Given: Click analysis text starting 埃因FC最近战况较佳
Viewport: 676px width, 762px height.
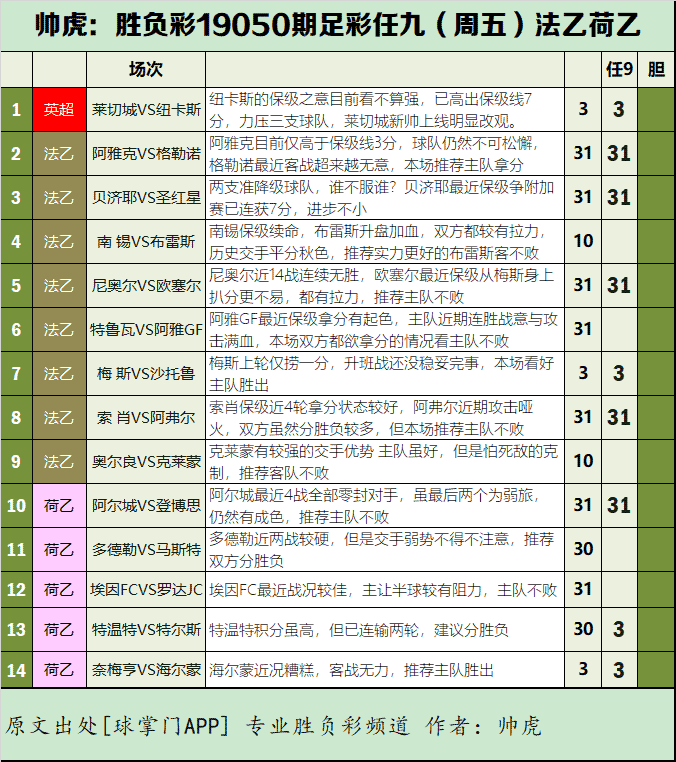Looking at the screenshot, I should click(383, 590).
